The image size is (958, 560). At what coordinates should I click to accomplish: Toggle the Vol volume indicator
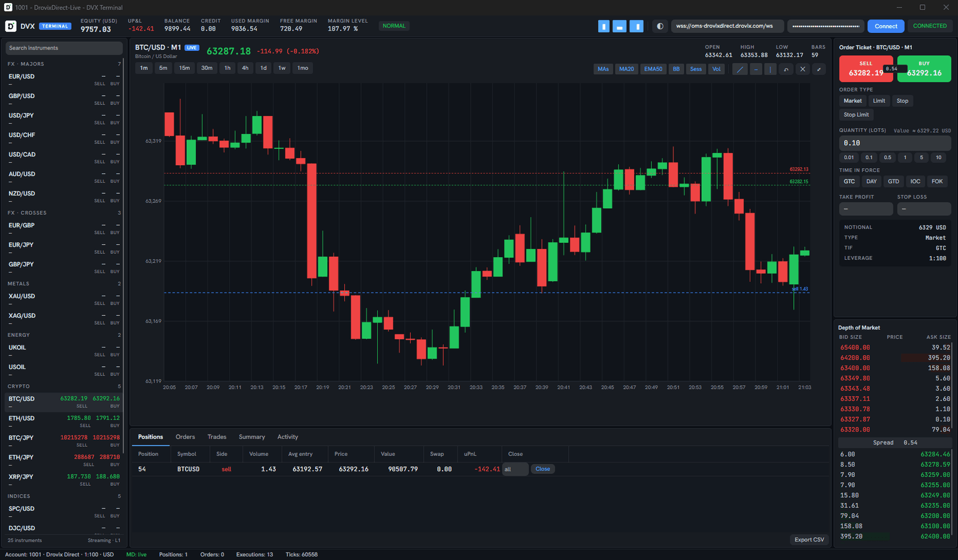[716, 69]
